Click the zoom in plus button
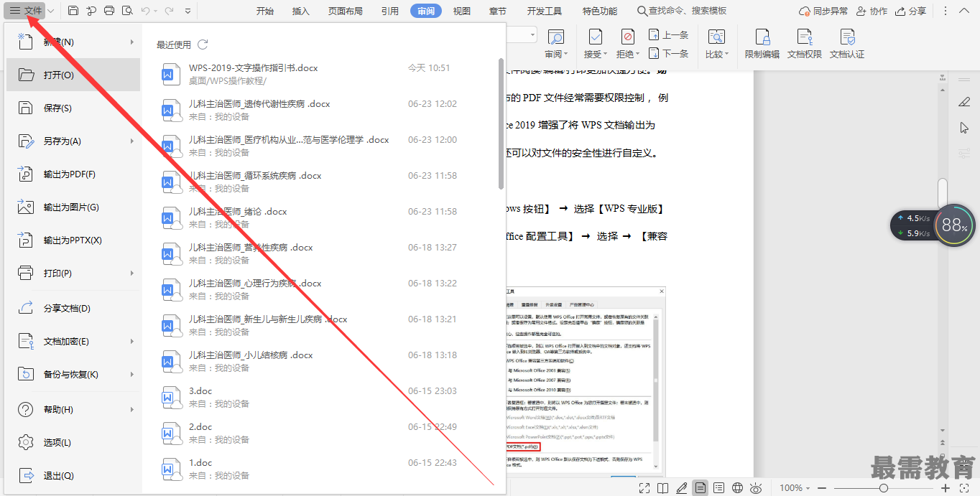The image size is (980, 496). [946, 488]
